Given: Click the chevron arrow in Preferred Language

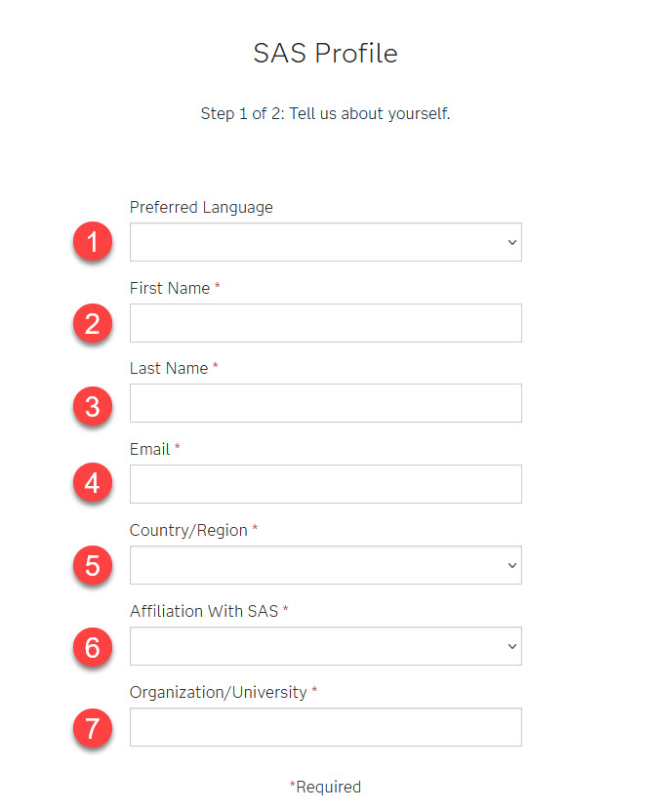Looking at the screenshot, I should [512, 242].
